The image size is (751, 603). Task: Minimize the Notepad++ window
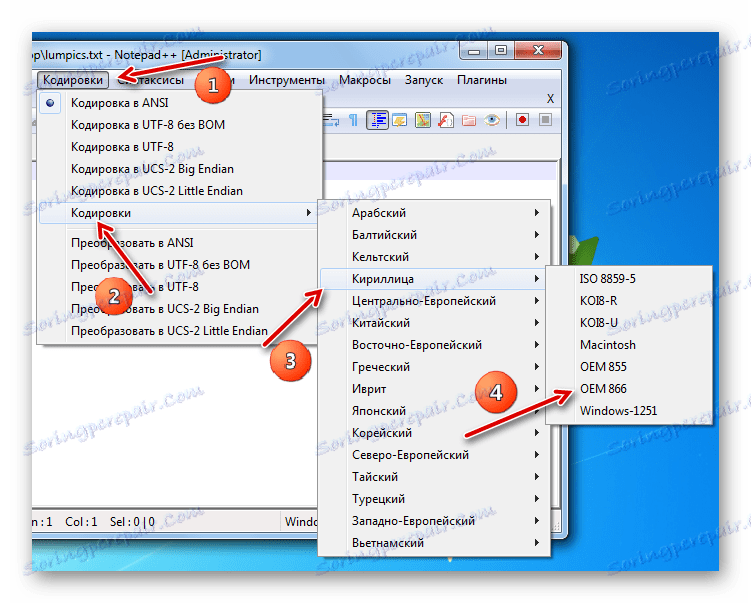(474, 50)
